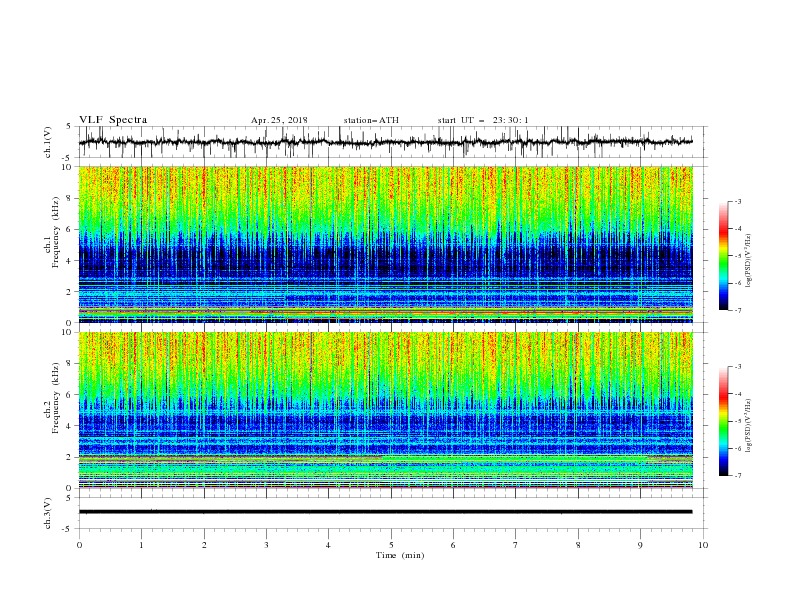Click the "VLF Spectra" plot title
Viewport: 792px width, 612px height.
click(x=113, y=120)
